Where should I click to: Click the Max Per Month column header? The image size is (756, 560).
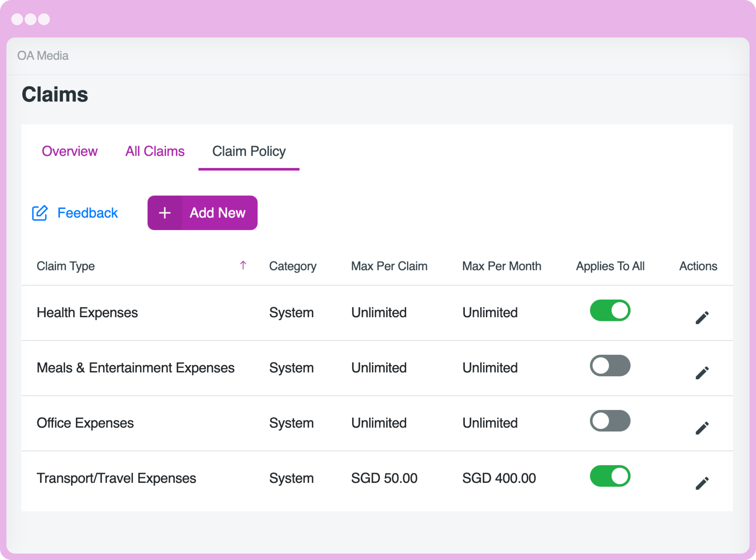[501, 266]
